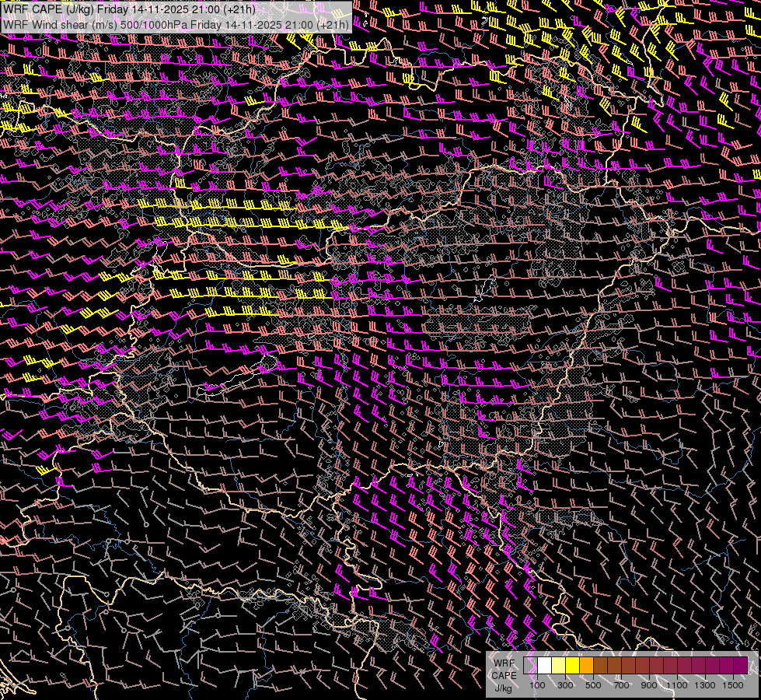Click the 900 legend value
This screenshot has height=700, width=761.
tap(649, 685)
